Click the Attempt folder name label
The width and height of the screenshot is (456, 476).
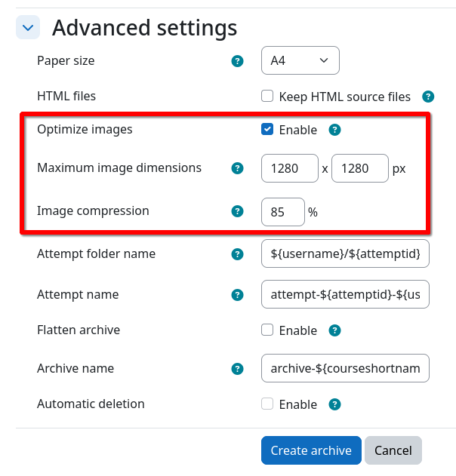(x=96, y=253)
